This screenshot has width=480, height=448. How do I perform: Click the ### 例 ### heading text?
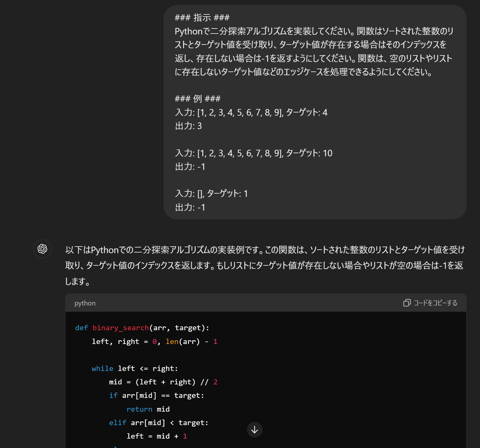point(198,99)
